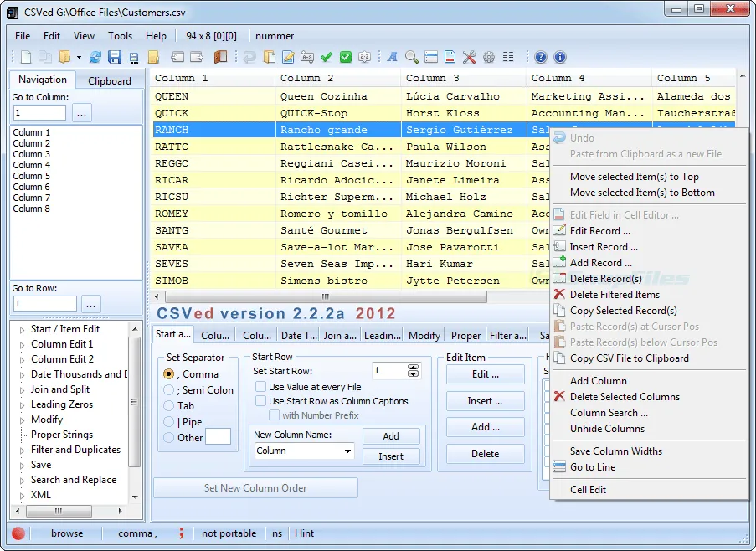Screen dimensions: 756x551
Task: Enable Use Start Row as Column Captions
Action: (x=261, y=401)
